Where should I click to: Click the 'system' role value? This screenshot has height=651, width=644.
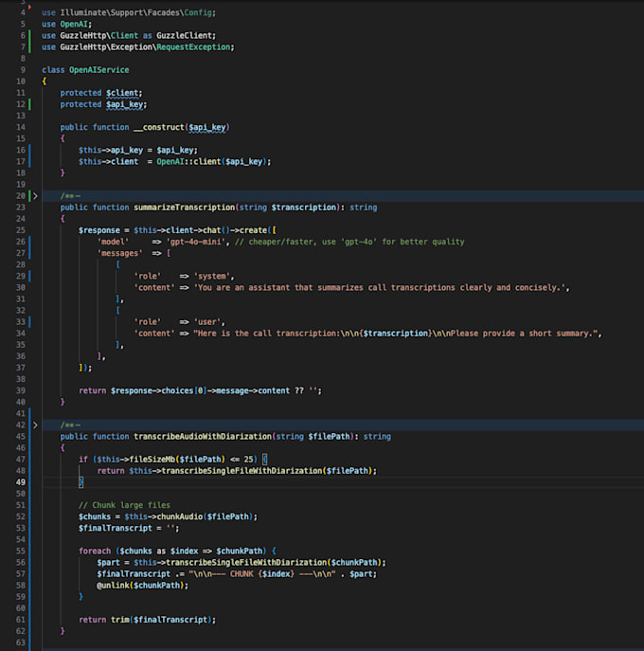pos(211,276)
